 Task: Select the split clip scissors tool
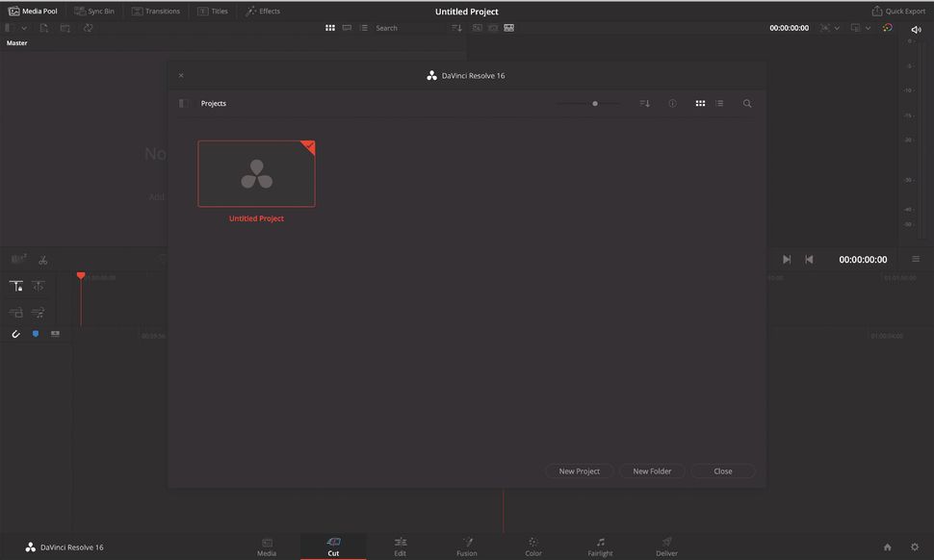click(42, 260)
